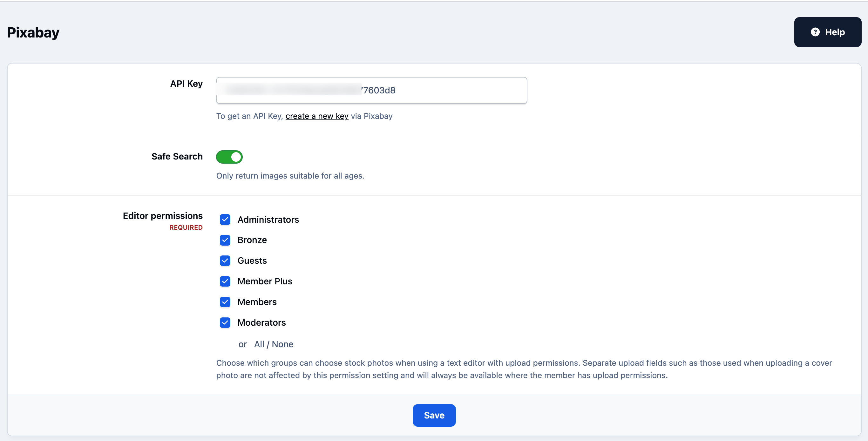Uncheck the Members group checkbox
This screenshot has width=868, height=441.
(x=225, y=302)
